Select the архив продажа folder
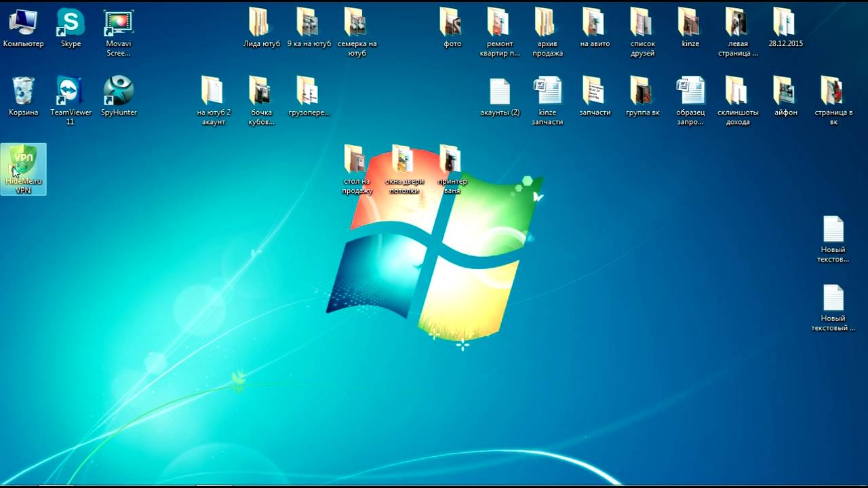This screenshot has width=868, height=488. 547,33
